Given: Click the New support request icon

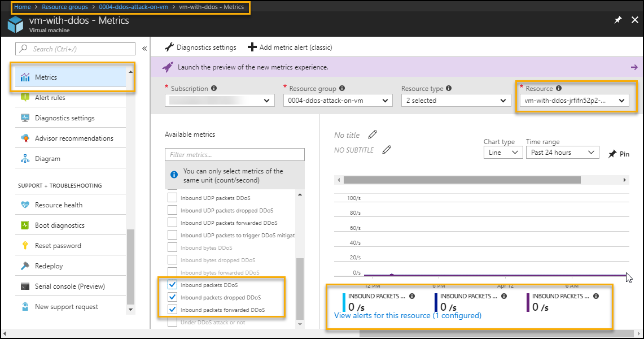Looking at the screenshot, I should [25, 307].
